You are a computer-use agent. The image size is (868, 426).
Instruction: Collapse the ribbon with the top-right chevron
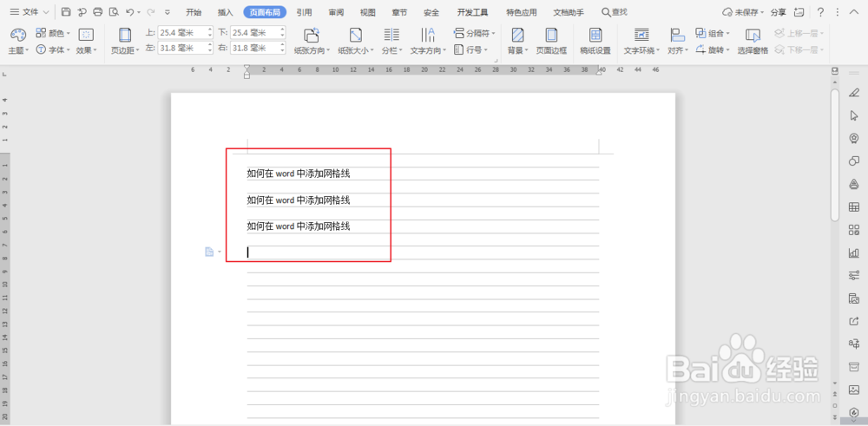tap(853, 12)
